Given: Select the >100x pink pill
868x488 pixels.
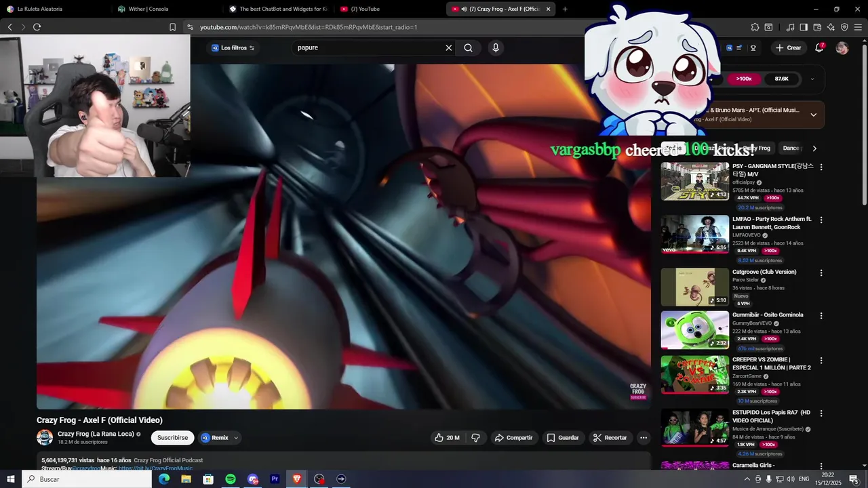Looking at the screenshot, I should point(744,79).
